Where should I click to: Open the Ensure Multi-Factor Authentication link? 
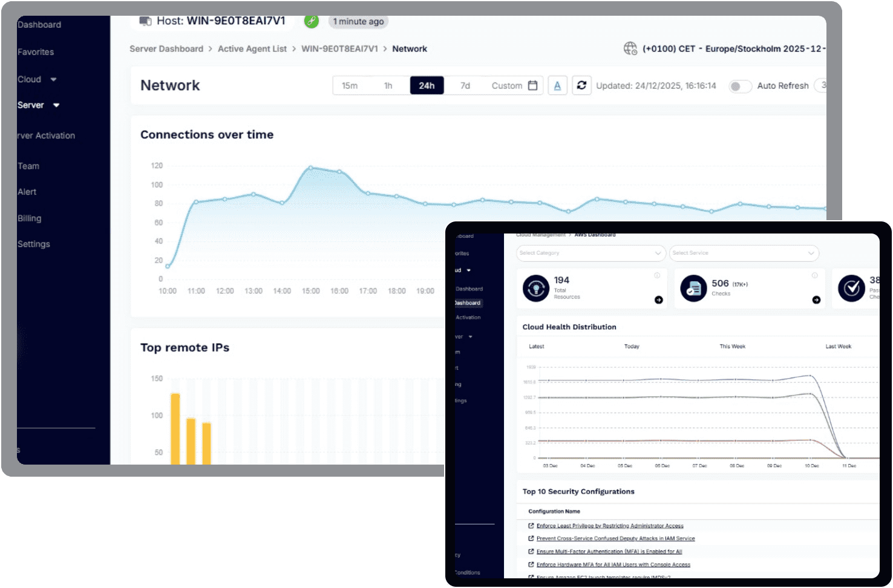coord(609,551)
